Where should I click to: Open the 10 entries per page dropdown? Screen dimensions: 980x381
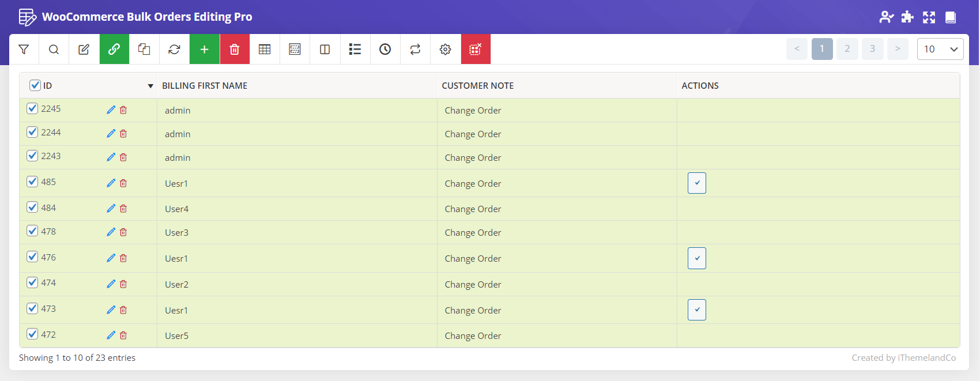tap(940, 49)
